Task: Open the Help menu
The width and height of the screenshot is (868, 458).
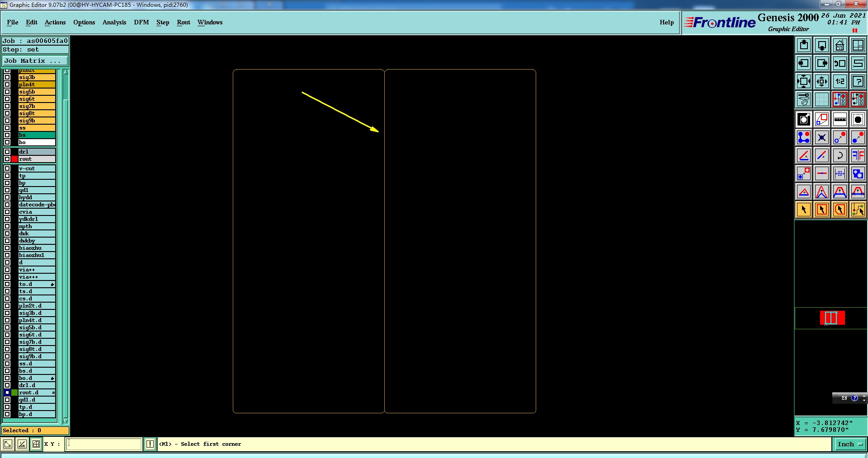Action: (x=666, y=22)
